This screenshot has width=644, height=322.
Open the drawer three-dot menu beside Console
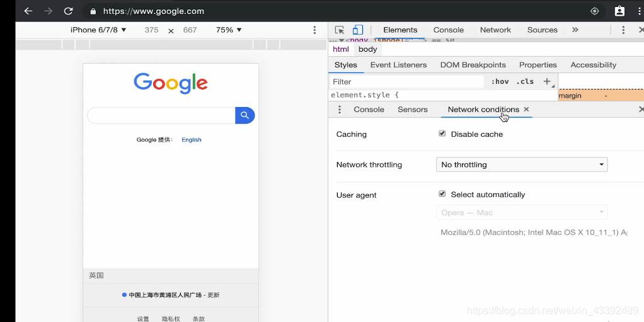coord(339,110)
